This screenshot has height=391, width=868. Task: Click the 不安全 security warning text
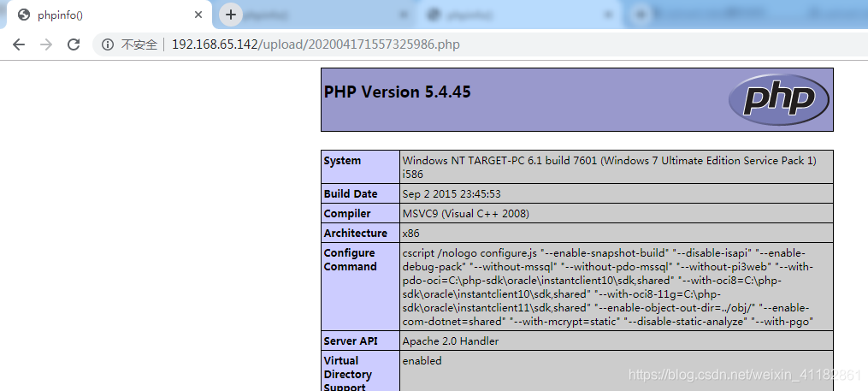point(139,44)
